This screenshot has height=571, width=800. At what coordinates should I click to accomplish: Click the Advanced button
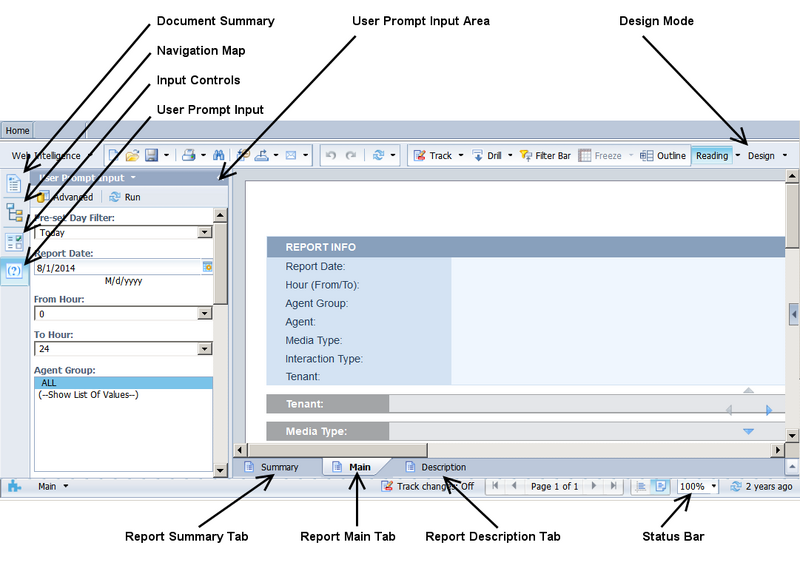[x=66, y=197]
